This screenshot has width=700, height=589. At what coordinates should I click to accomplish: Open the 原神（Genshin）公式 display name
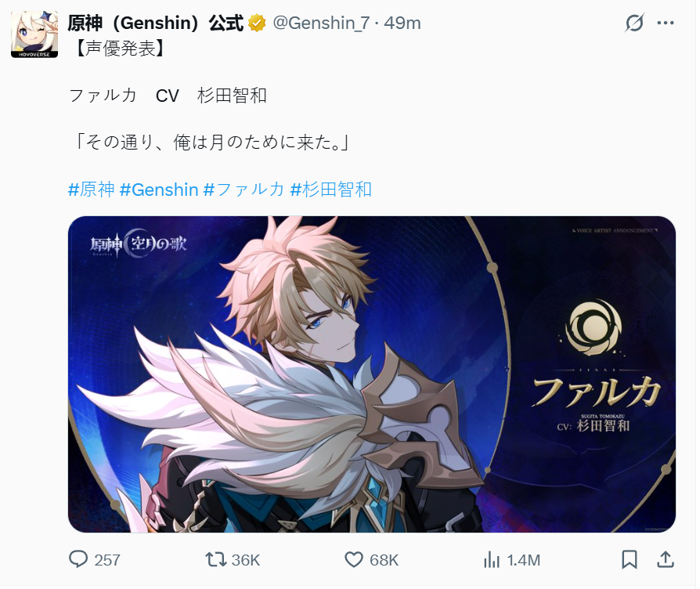click(x=155, y=23)
